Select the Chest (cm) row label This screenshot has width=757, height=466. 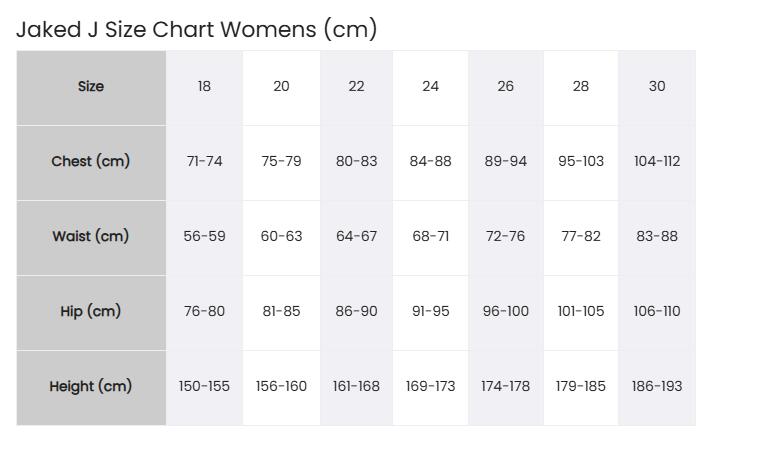[91, 161]
